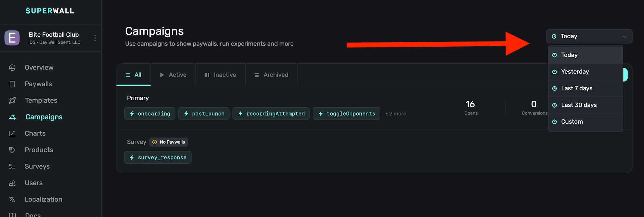
Task: Choose the Last 7 days option
Action: [576, 88]
